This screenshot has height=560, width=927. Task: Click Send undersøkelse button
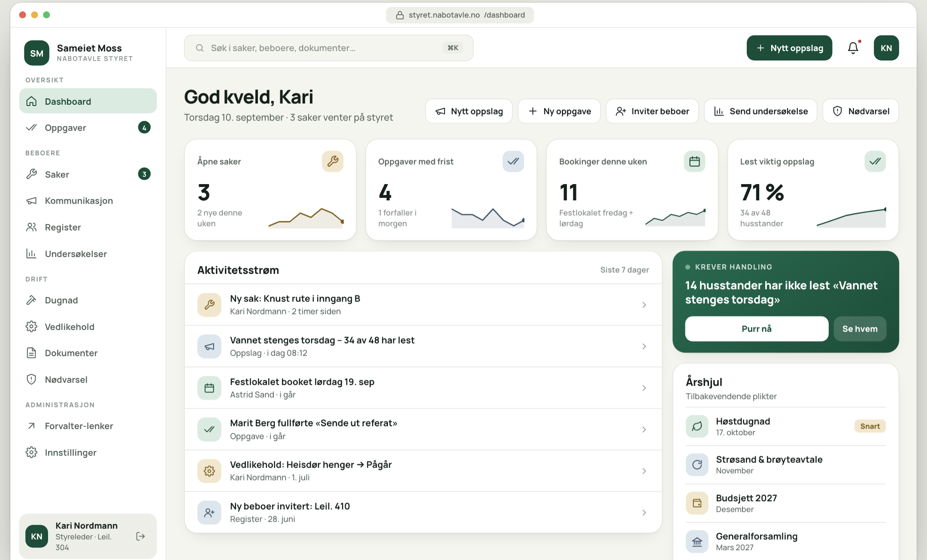tap(761, 111)
